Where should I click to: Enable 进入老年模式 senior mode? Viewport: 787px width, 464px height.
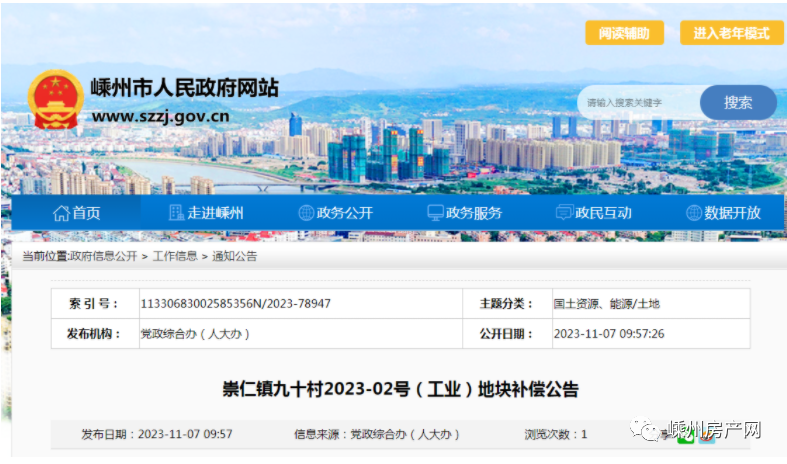pos(731,33)
